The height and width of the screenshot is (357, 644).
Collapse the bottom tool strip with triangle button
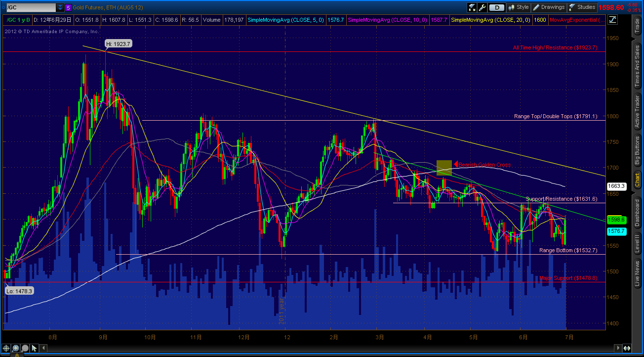43,348
